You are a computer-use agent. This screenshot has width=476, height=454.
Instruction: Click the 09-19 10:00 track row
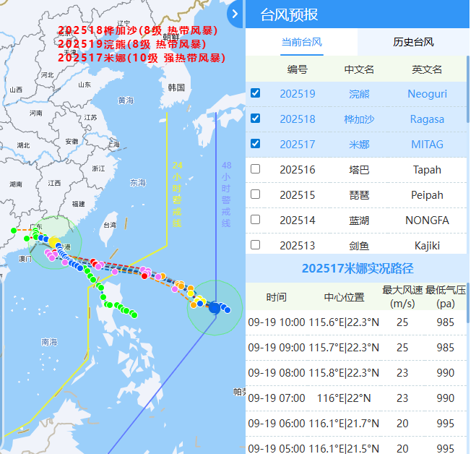tap(356, 322)
